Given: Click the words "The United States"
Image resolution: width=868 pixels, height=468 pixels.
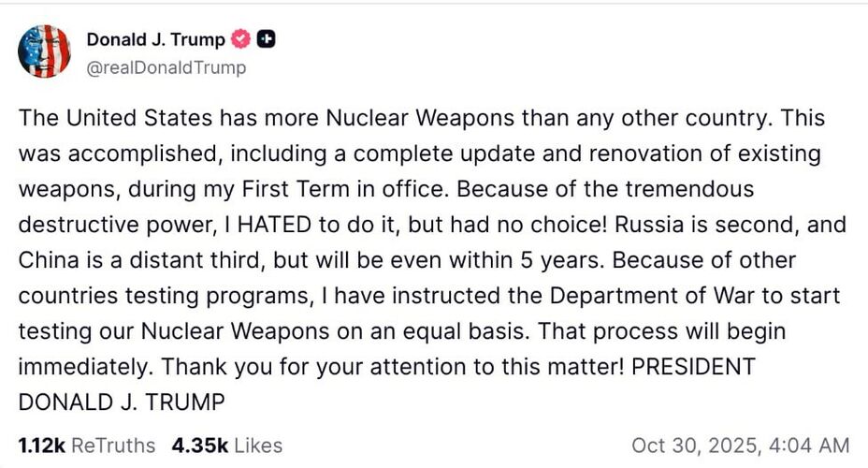Looking at the screenshot, I should (x=99, y=119).
